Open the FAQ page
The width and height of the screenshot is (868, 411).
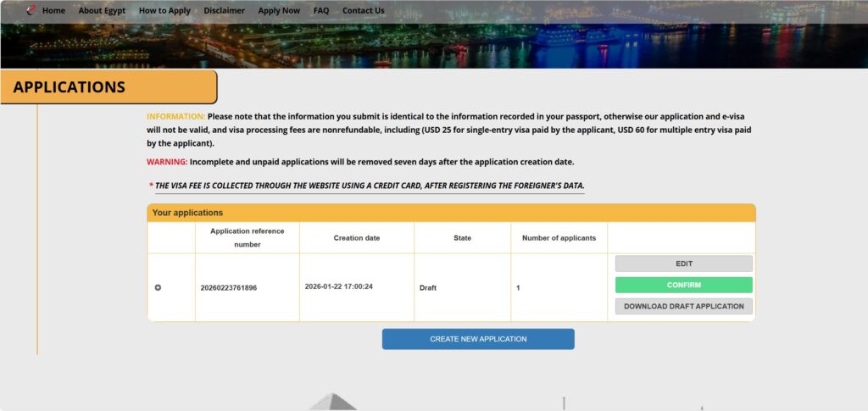tap(321, 11)
